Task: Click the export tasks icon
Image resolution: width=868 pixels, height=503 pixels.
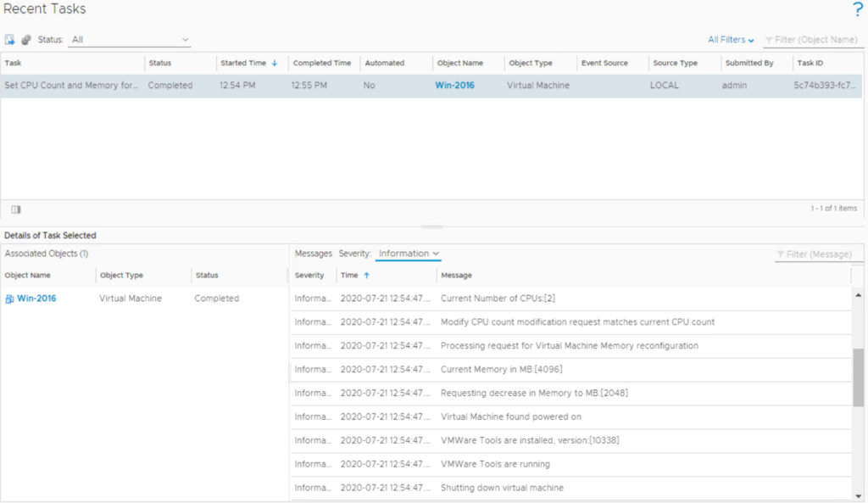Action: coord(10,40)
